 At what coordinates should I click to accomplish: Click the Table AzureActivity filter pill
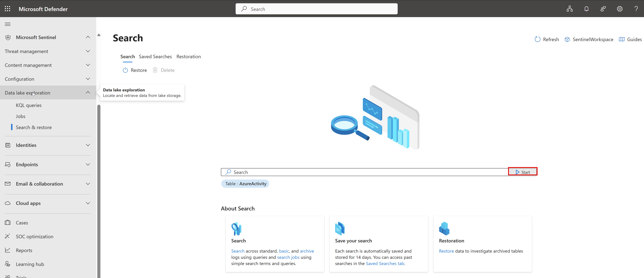pyautogui.click(x=245, y=184)
